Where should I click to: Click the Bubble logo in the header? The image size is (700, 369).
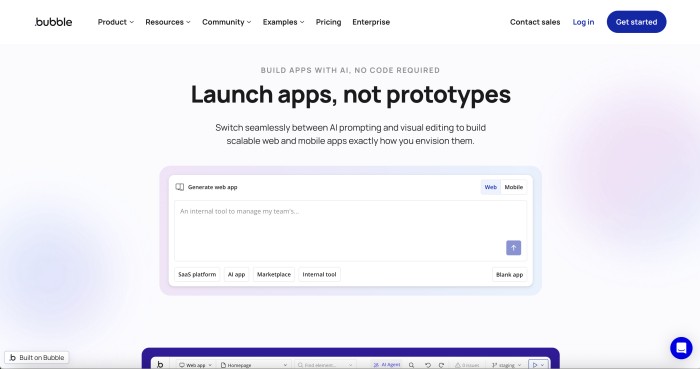54,22
